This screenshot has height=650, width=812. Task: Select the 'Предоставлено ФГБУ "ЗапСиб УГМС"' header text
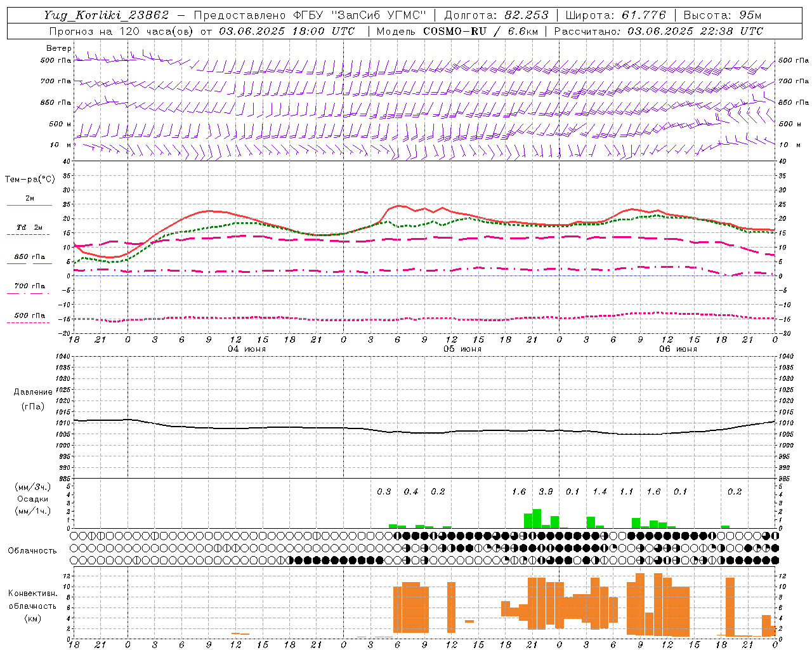point(310,15)
